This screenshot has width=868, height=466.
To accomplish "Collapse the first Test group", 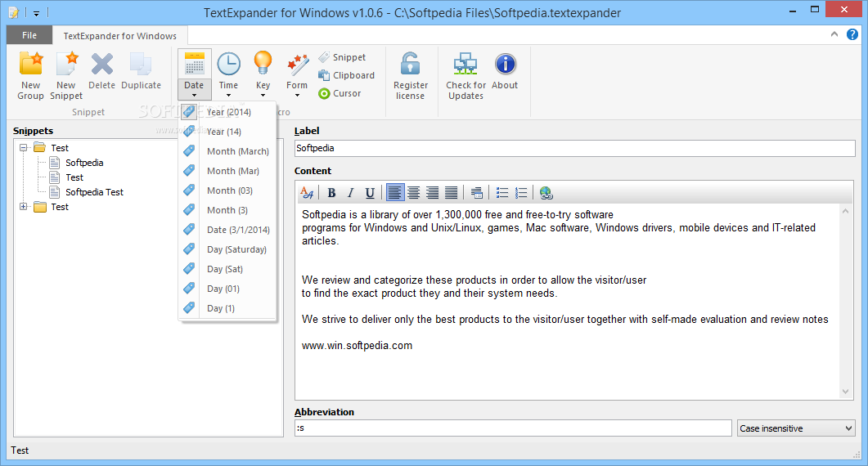I will point(23,148).
